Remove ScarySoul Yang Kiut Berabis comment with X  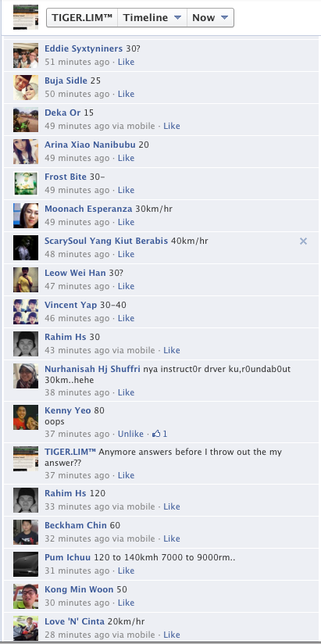(x=303, y=241)
